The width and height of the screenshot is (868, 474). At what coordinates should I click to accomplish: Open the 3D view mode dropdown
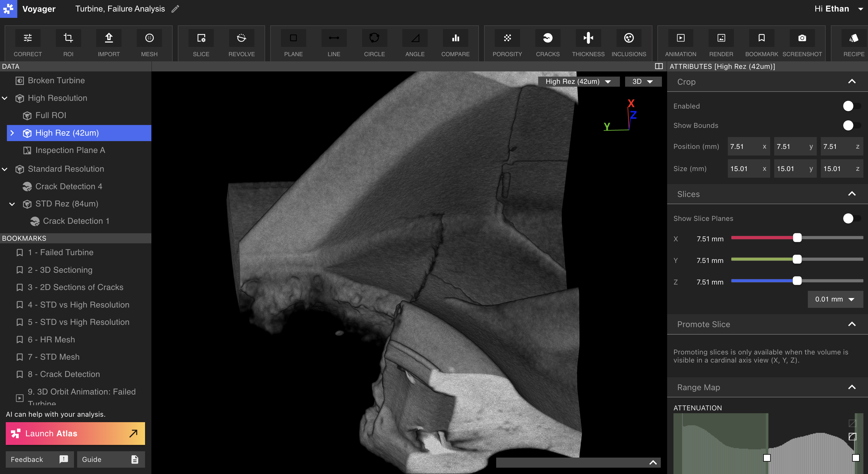click(x=643, y=81)
